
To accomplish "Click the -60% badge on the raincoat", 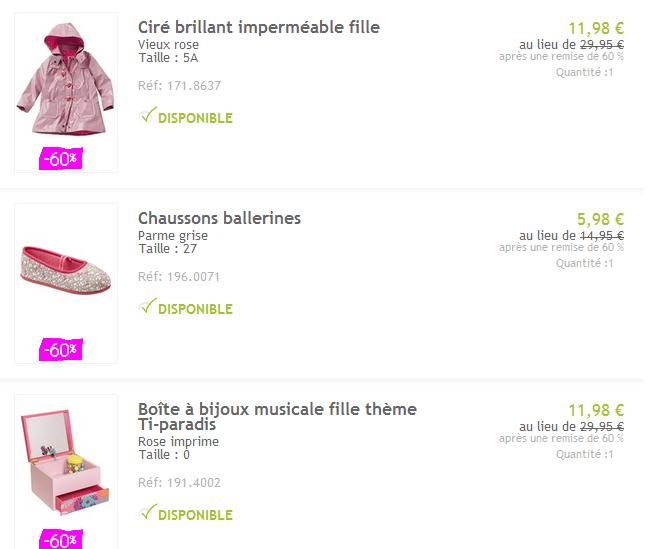I will coord(60,158).
